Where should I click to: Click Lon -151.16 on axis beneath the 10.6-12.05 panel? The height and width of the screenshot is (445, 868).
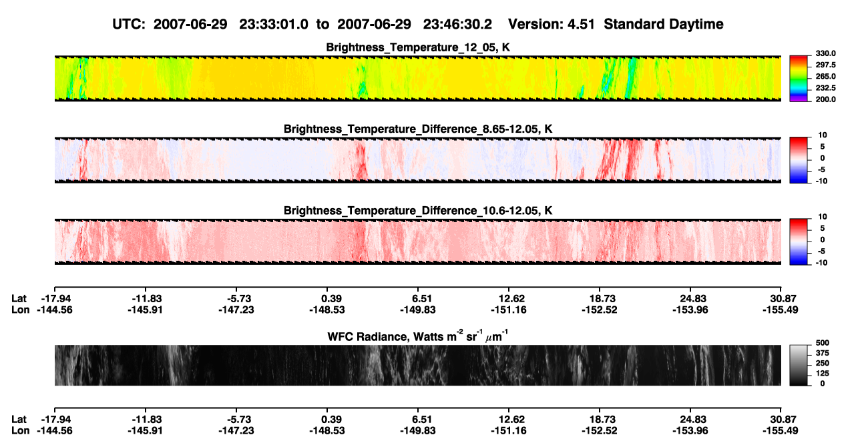(509, 310)
